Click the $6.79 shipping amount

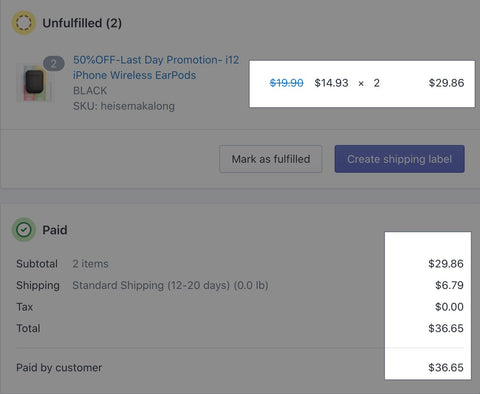(x=449, y=285)
